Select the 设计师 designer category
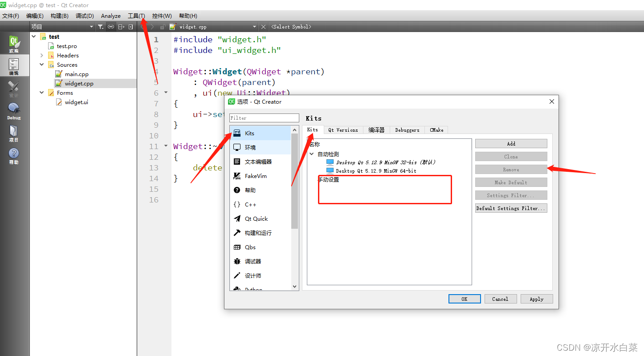 coord(261,275)
